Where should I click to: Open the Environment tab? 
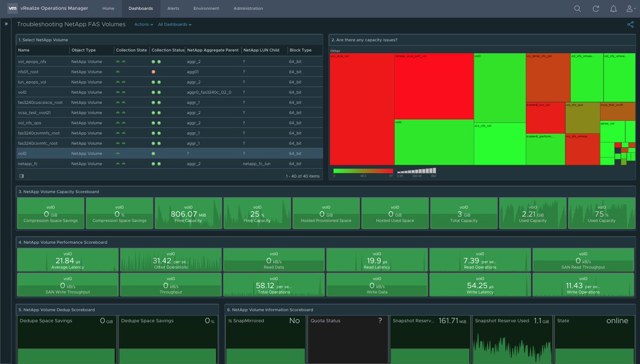pos(206,9)
